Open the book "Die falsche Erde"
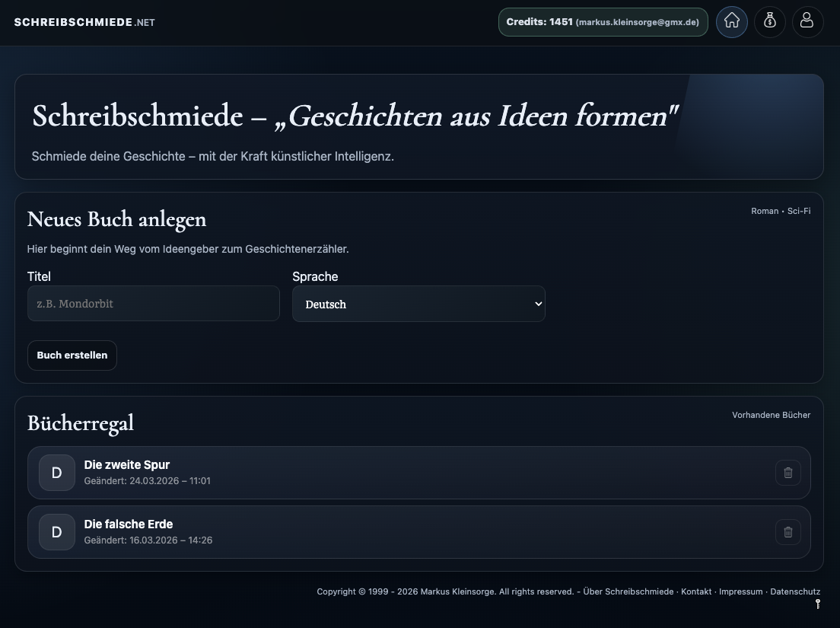 click(128, 524)
